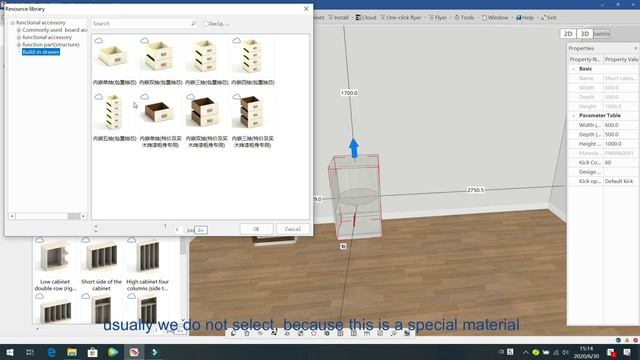Expand the child functional accessory node

click(x=19, y=38)
